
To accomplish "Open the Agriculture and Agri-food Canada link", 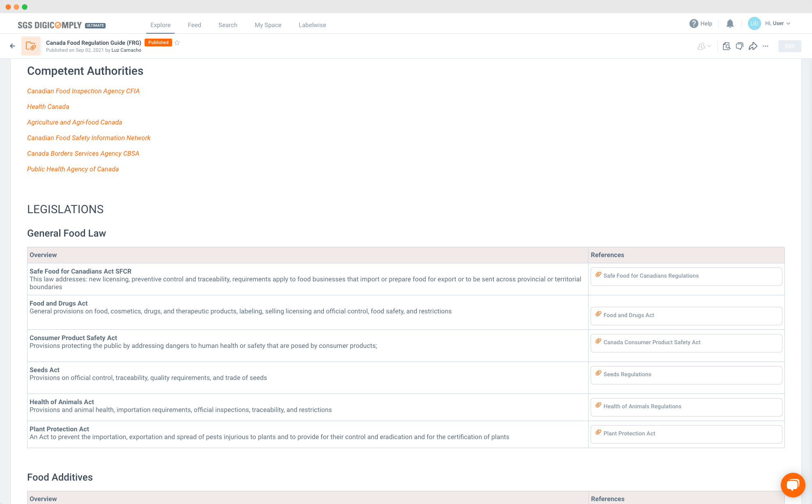I will 74,122.
